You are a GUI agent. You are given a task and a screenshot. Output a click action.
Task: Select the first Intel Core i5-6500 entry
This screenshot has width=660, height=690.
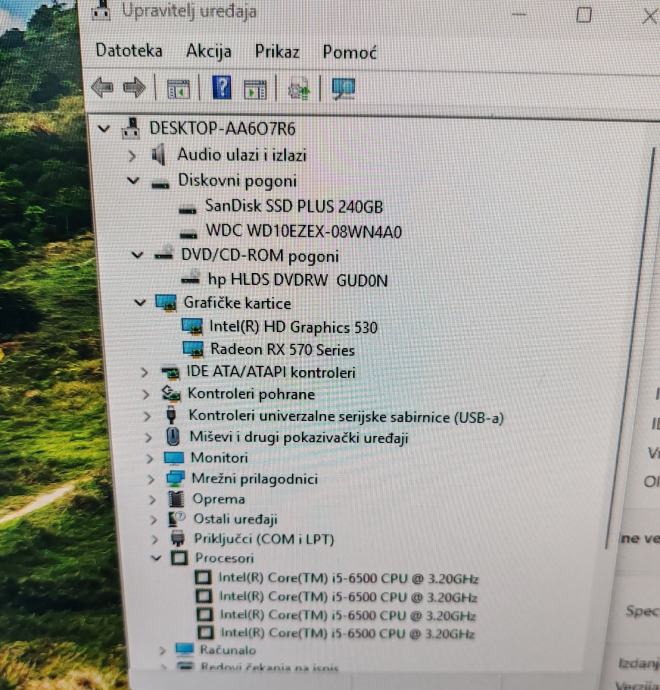(348, 578)
